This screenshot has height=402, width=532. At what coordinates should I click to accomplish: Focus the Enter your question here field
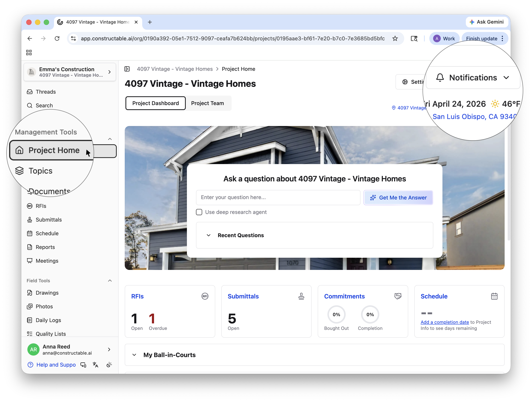point(278,198)
